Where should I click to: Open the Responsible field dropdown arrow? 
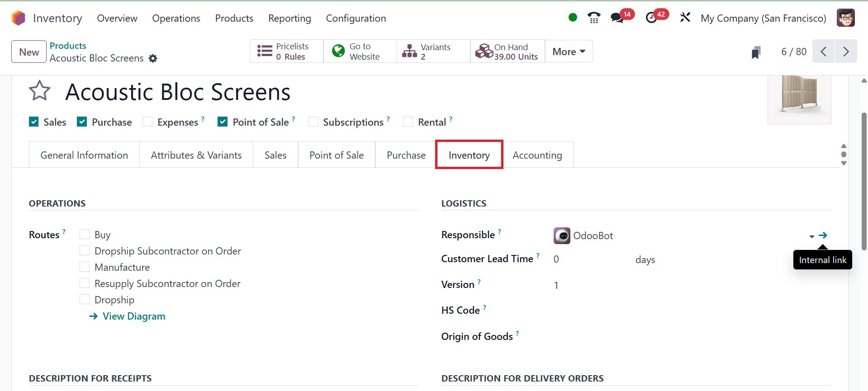[811, 236]
